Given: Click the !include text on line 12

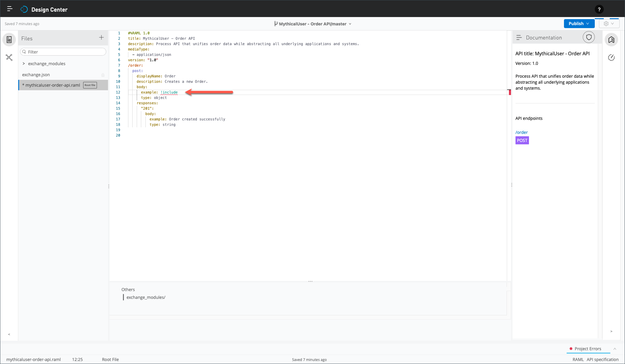Looking at the screenshot, I should tap(169, 92).
